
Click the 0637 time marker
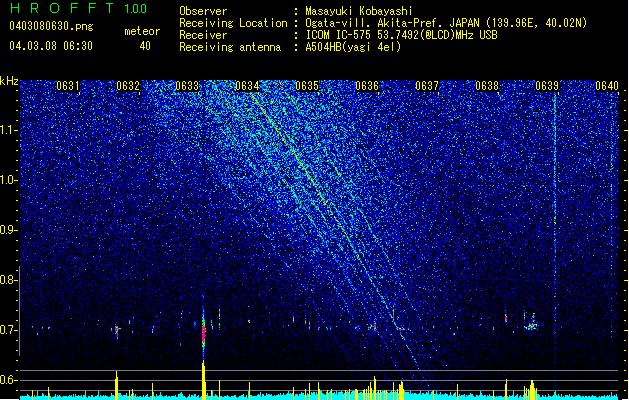(x=427, y=86)
